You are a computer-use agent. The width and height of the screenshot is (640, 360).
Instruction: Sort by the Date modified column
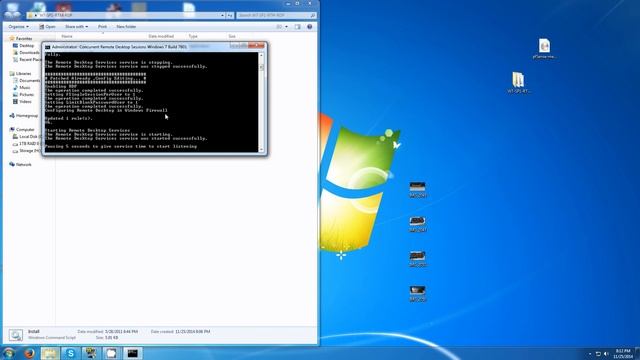[161, 36]
